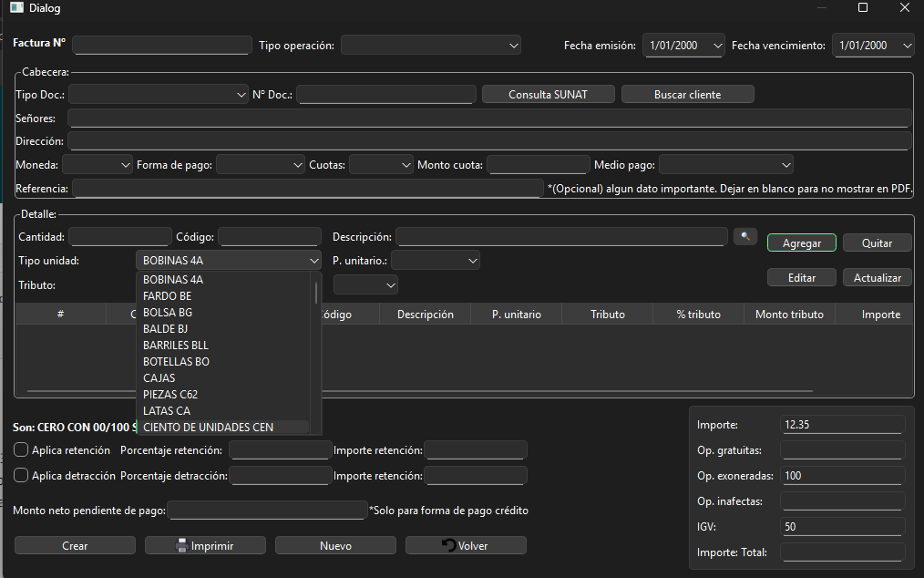Click the Editar button
The width and height of the screenshot is (924, 578).
tap(801, 278)
